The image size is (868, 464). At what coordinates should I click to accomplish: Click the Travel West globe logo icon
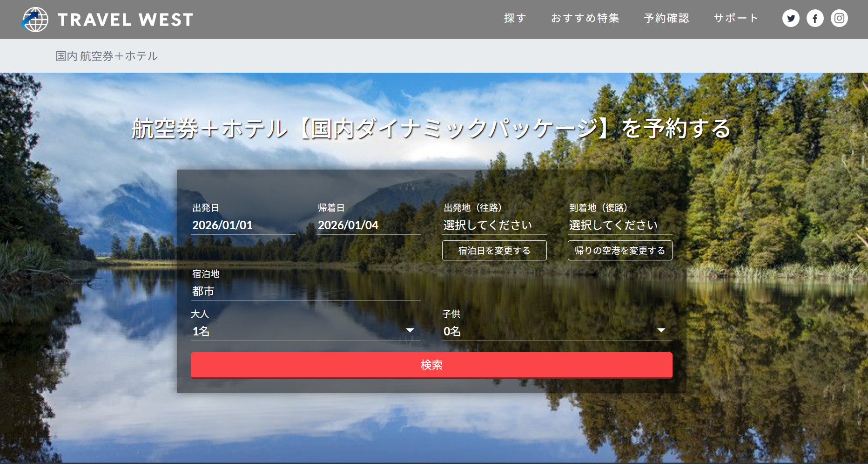pos(35,20)
